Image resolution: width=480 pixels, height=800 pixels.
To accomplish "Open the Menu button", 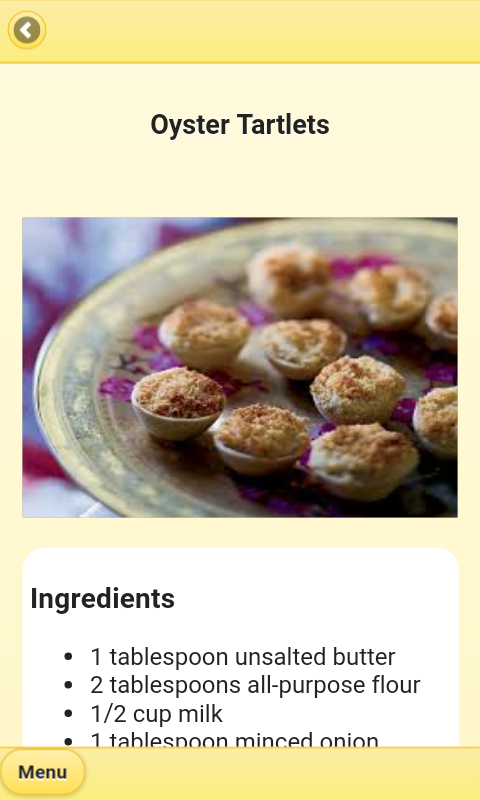I will [x=42, y=772].
